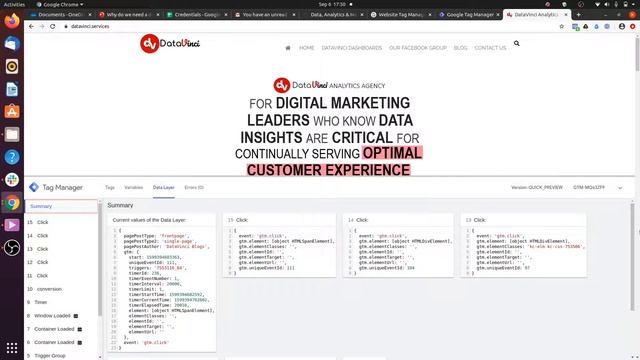Select event 14 Click in sidebar
The image size is (640, 360).
[61, 236]
